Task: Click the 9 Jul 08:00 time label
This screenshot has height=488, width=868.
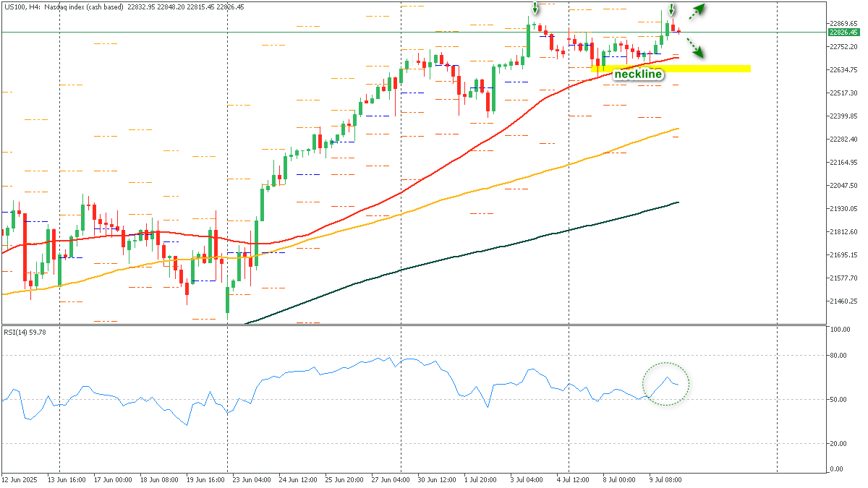Action: [x=664, y=479]
